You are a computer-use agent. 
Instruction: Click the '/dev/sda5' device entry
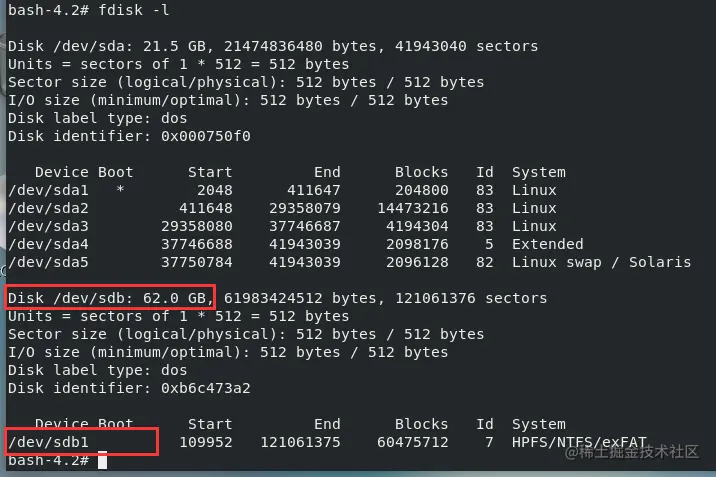tap(48, 262)
